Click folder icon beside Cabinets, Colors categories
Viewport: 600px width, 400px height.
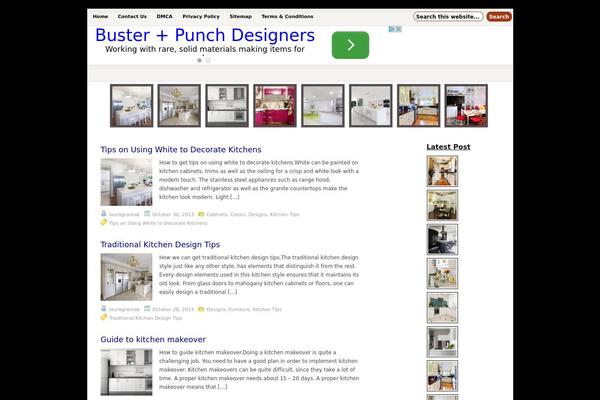[x=201, y=214]
